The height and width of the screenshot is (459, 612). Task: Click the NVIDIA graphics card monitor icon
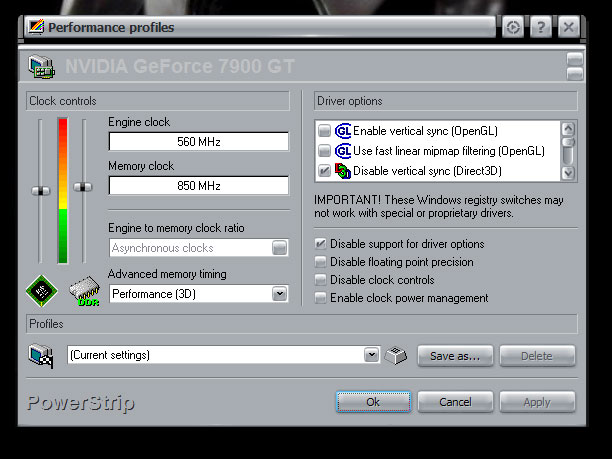tap(41, 66)
